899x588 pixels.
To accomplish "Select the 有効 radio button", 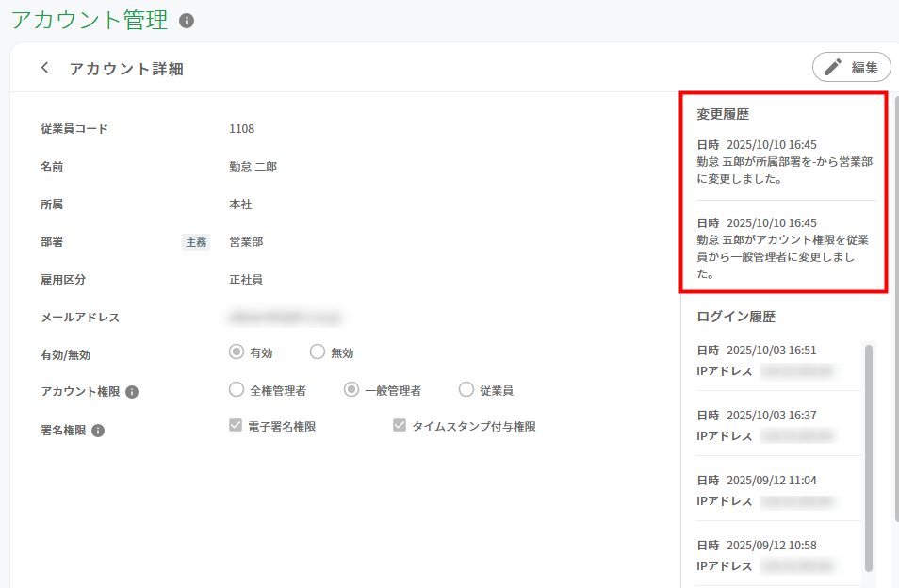I will pyautogui.click(x=237, y=351).
